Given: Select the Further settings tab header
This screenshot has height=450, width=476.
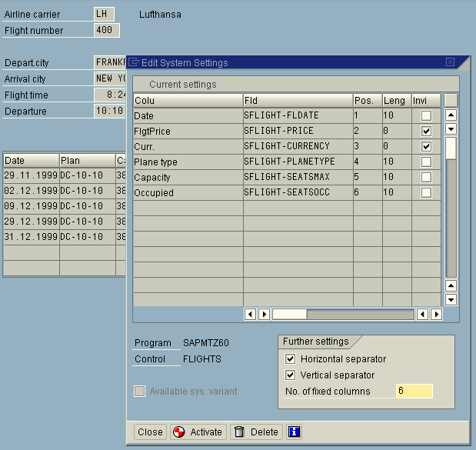Looking at the screenshot, I should [315, 342].
